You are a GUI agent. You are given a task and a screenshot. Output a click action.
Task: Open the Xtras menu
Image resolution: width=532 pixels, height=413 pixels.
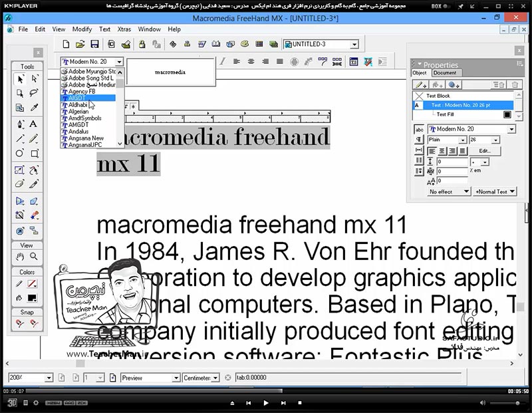(124, 29)
